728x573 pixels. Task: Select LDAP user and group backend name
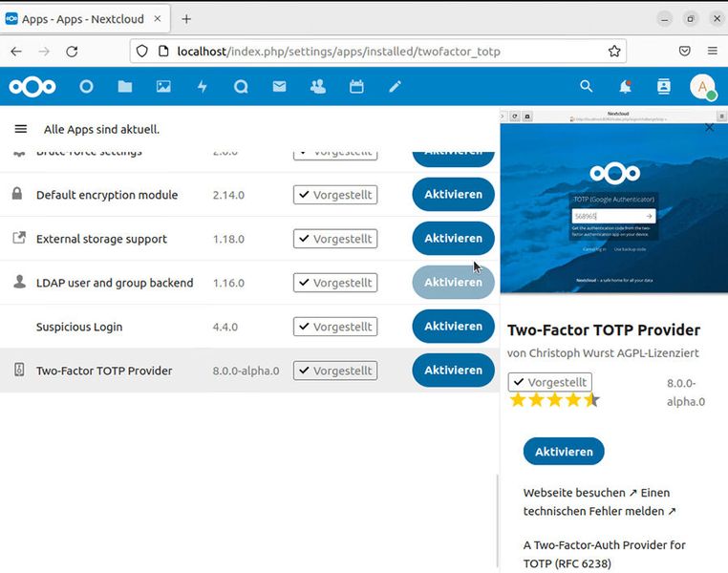point(115,283)
